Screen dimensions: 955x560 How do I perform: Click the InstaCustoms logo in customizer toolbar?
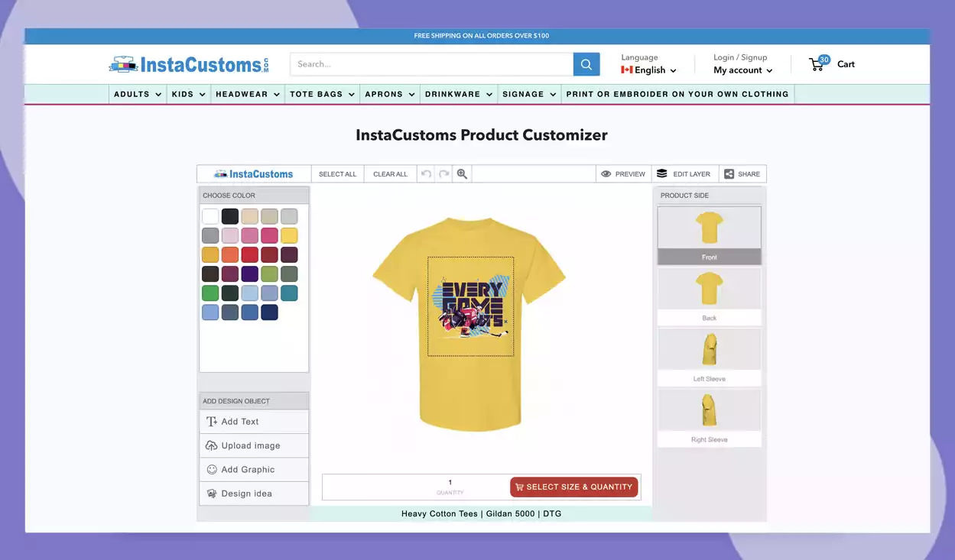(254, 174)
